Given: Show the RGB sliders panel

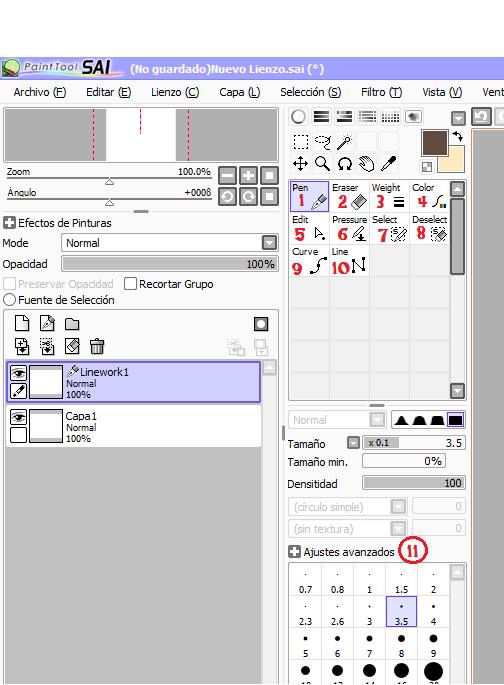Looking at the screenshot, I should [322, 117].
